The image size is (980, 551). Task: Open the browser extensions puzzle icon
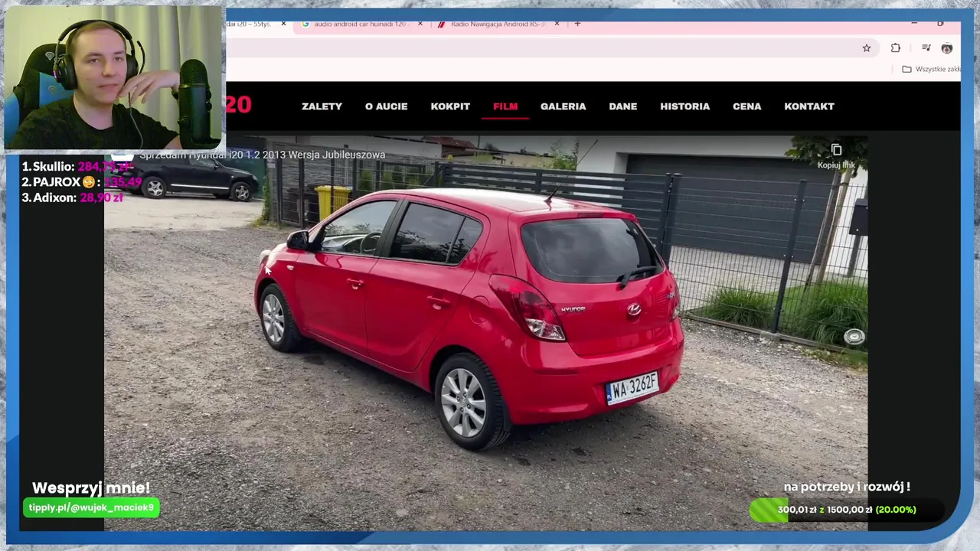tap(895, 48)
